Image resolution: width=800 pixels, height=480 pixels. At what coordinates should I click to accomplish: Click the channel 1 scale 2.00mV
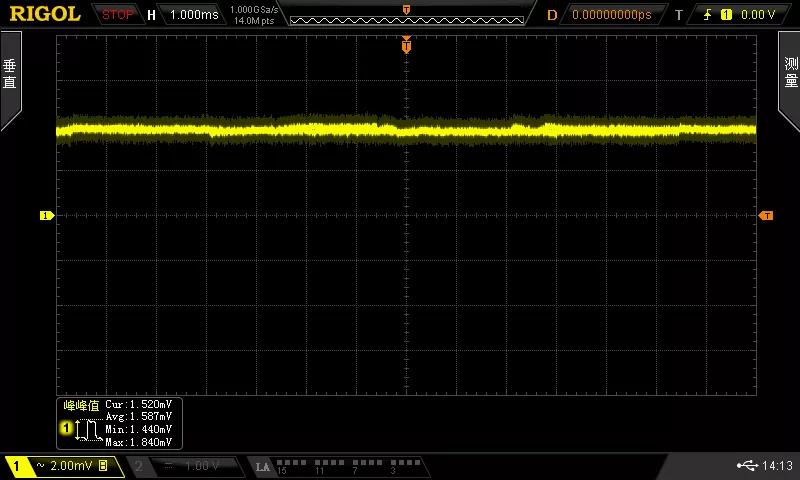click(71, 465)
